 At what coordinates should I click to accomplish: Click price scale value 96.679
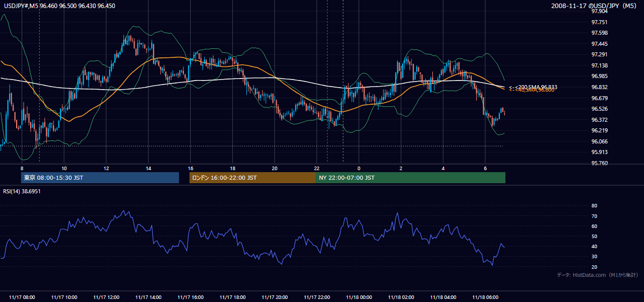(x=599, y=98)
